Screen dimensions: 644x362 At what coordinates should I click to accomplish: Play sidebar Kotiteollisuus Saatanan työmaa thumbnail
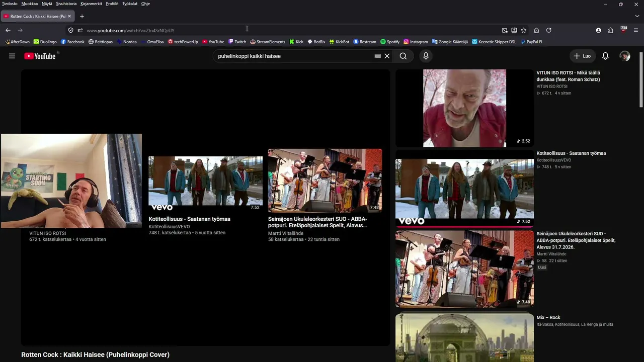(464, 189)
